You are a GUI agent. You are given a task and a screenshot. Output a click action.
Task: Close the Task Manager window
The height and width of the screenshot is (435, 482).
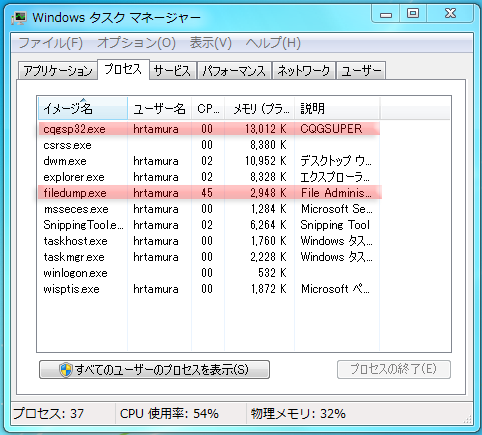tap(450, 14)
